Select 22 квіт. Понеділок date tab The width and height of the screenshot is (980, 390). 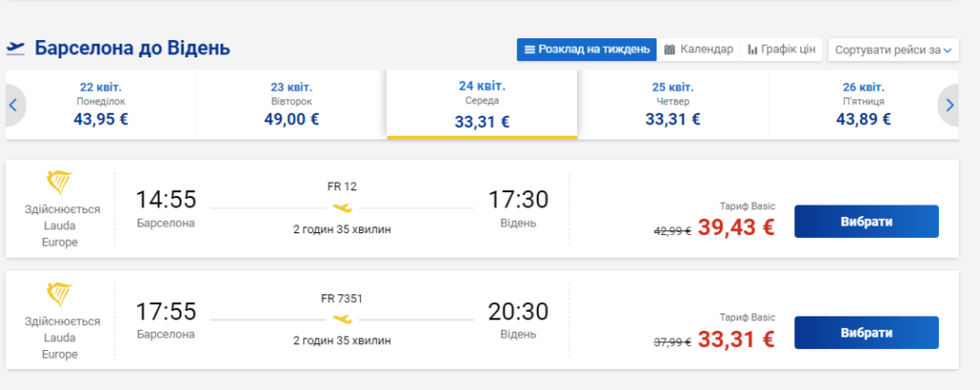pyautogui.click(x=101, y=105)
